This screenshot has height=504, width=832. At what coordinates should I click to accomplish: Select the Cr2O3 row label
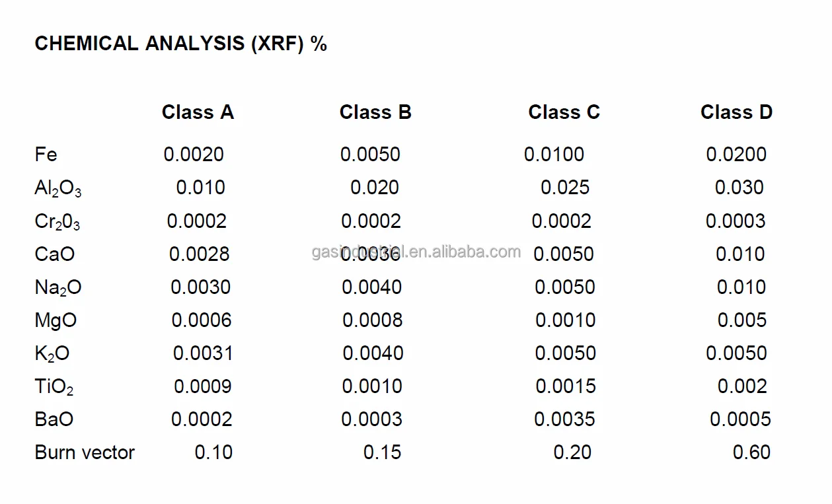pos(57,222)
